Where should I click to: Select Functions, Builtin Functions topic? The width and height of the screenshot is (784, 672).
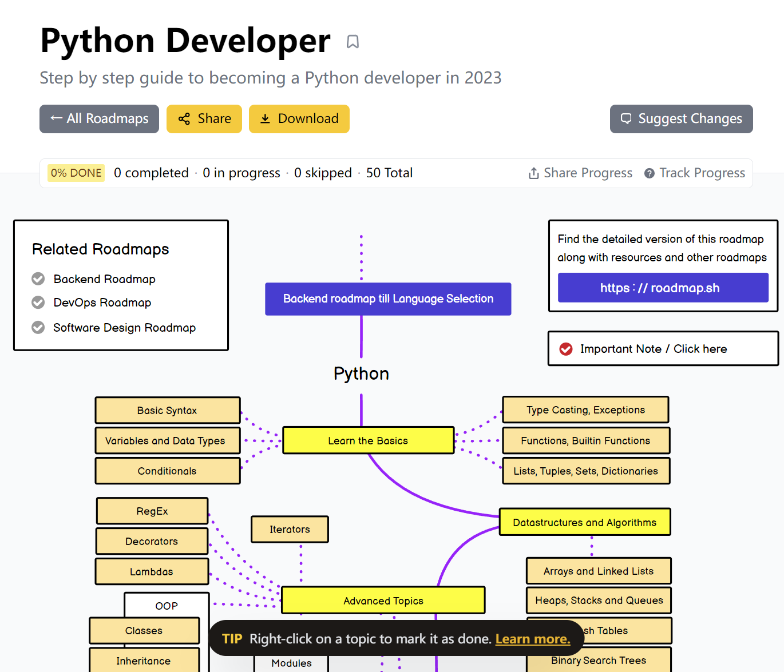pyautogui.click(x=586, y=440)
